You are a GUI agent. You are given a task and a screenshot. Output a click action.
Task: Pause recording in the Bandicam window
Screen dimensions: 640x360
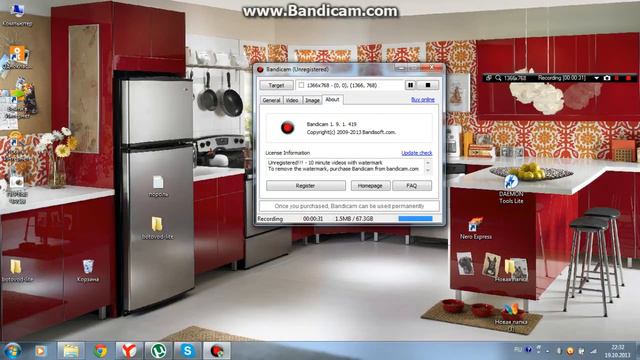pos(410,85)
